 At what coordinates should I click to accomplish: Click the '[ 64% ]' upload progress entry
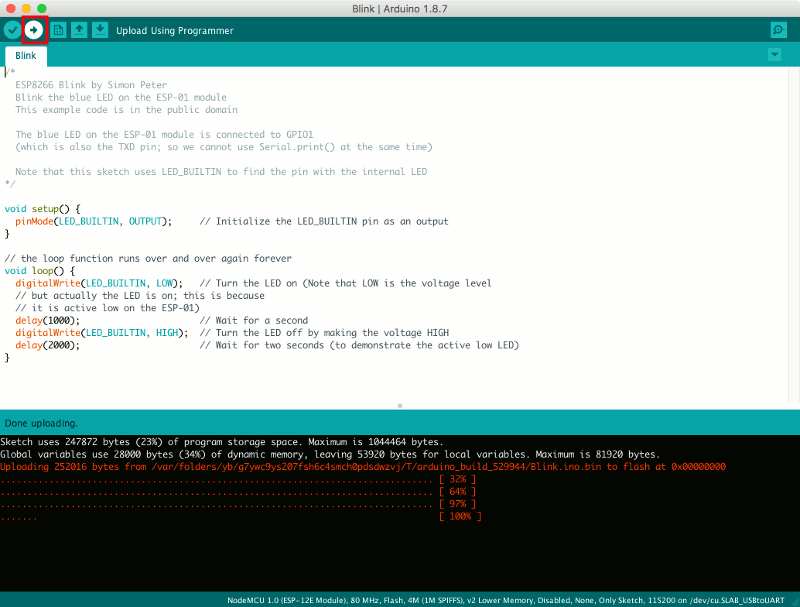(x=457, y=491)
